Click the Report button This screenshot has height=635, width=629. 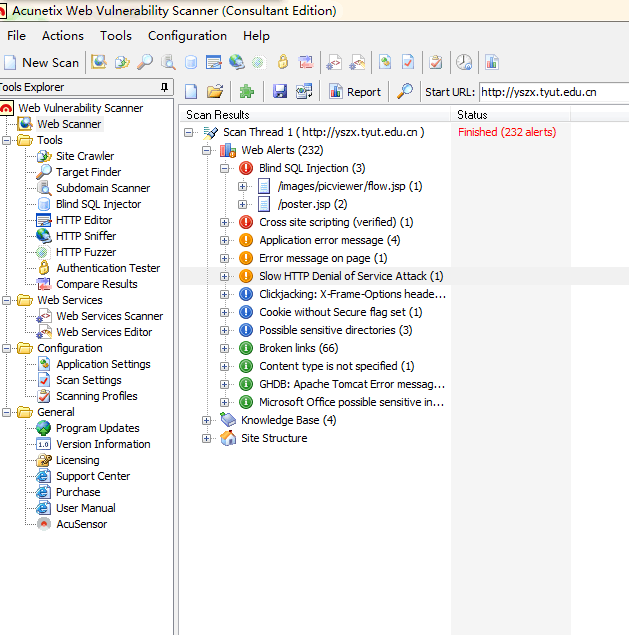click(x=355, y=92)
